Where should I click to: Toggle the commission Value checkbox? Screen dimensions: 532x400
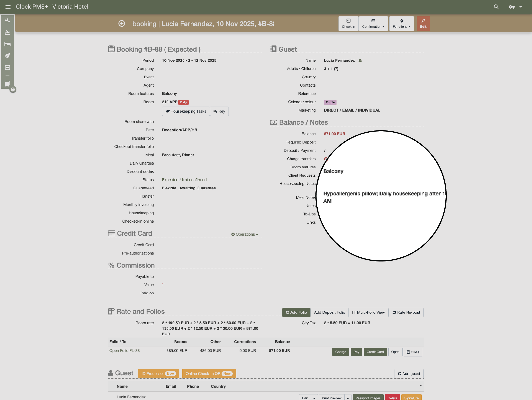click(x=164, y=285)
